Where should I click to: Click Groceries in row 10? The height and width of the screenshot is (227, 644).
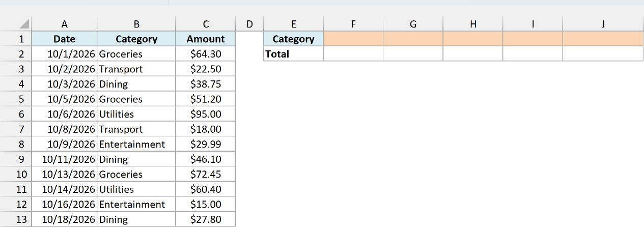pos(121,174)
